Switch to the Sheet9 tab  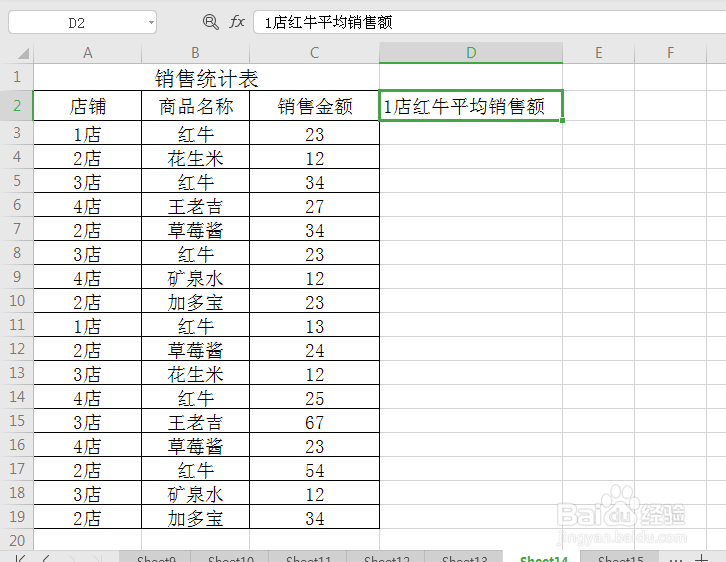[x=156, y=557]
